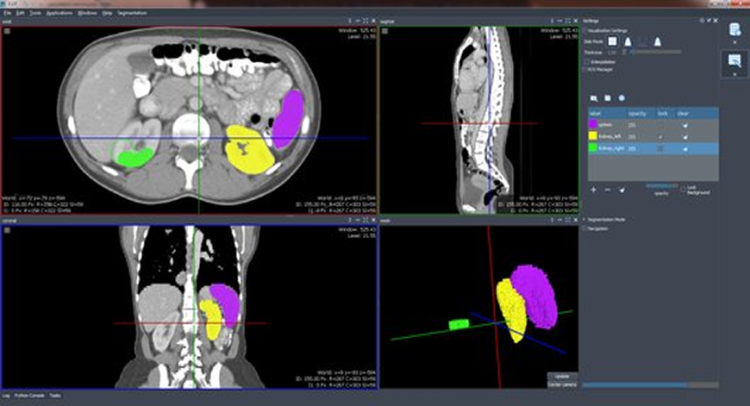Viewport: 750px width, 406px height.
Task: Open the Python Console tab
Action: point(28,396)
